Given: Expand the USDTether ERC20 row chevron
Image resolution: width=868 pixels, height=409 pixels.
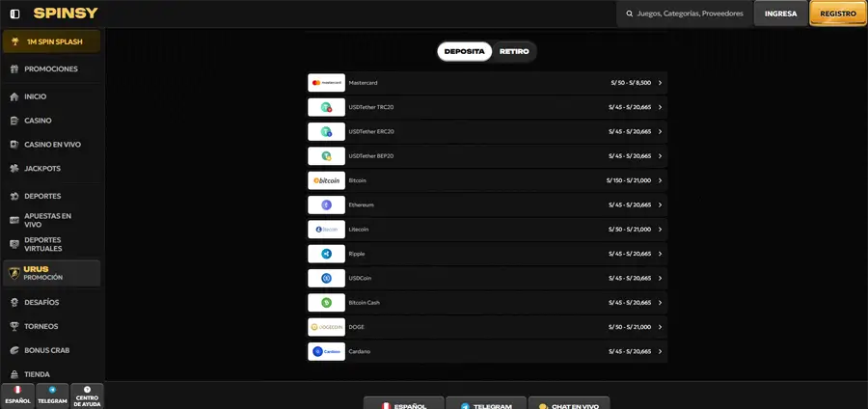Looking at the screenshot, I should point(660,132).
